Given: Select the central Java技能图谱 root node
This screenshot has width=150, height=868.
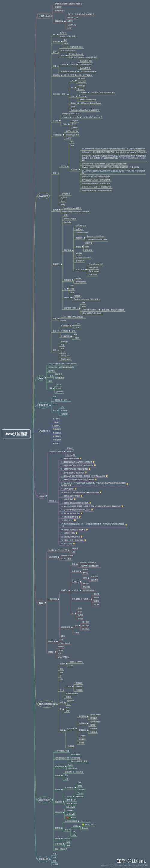Looking at the screenshot, I should click(16, 434).
